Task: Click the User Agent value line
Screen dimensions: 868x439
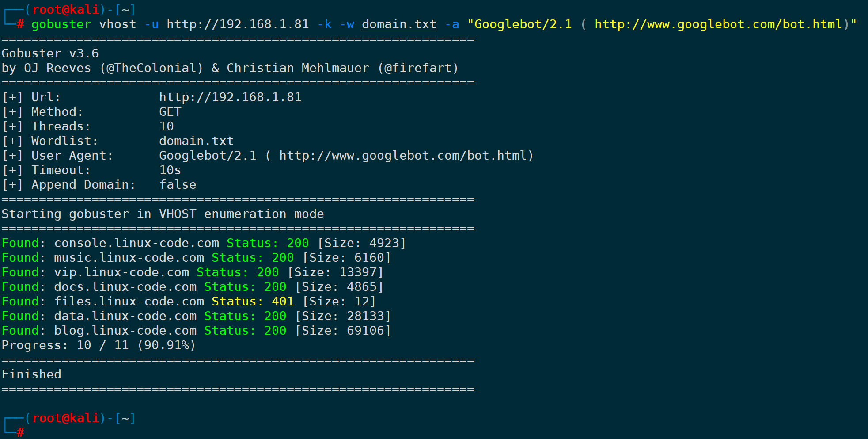Action: [x=346, y=156]
